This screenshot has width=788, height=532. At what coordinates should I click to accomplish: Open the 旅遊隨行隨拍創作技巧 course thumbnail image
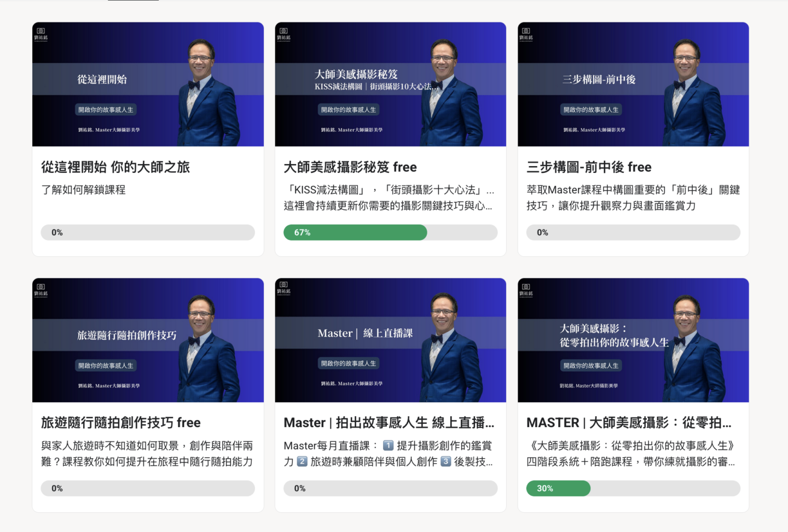click(148, 340)
